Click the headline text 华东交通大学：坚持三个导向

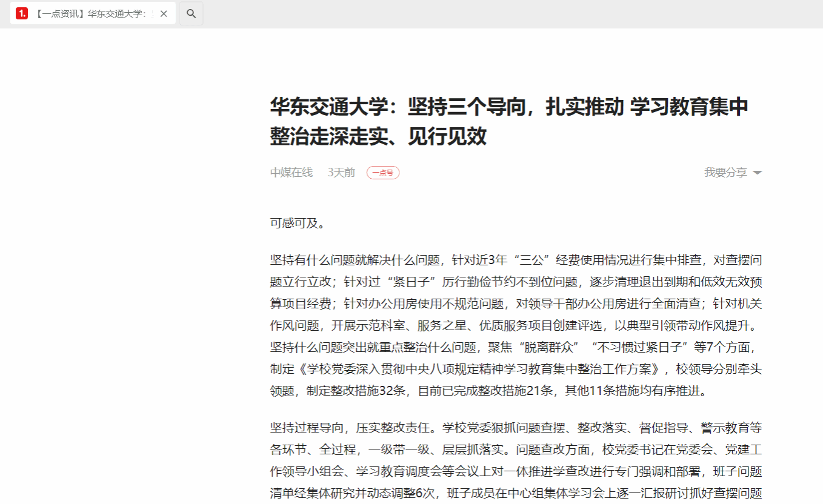pyautogui.click(x=509, y=107)
